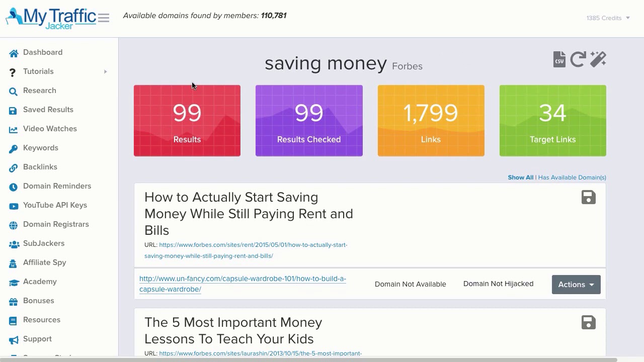Image resolution: width=644 pixels, height=362 pixels.
Task: Click the Show All filter link
Action: click(x=520, y=177)
